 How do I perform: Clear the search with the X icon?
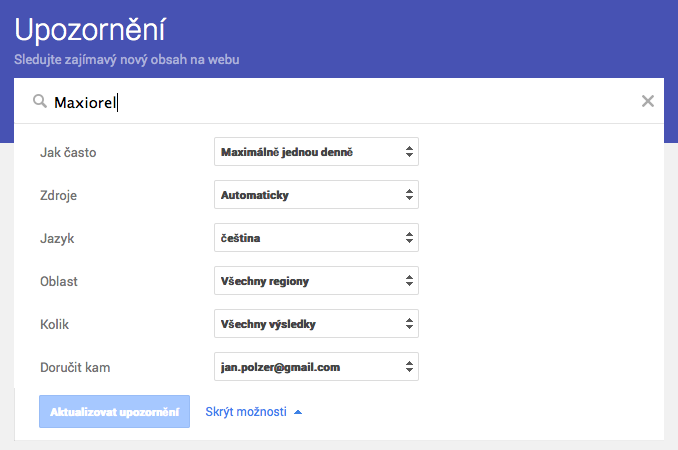647,101
